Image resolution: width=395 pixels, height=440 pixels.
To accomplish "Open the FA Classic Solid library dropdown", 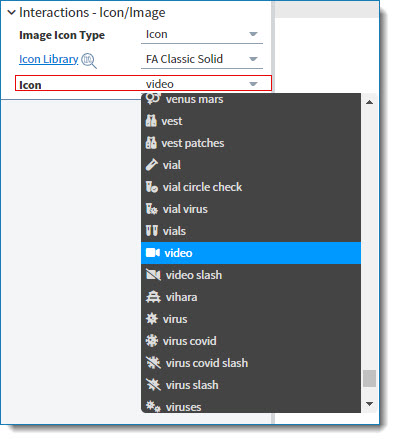I will pyautogui.click(x=202, y=59).
